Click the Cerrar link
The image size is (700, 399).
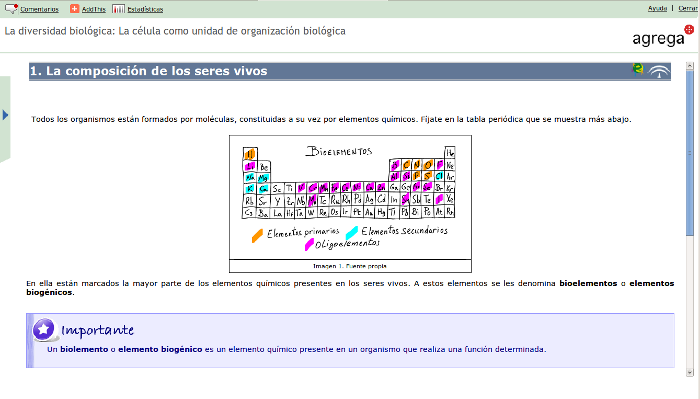pos(688,8)
